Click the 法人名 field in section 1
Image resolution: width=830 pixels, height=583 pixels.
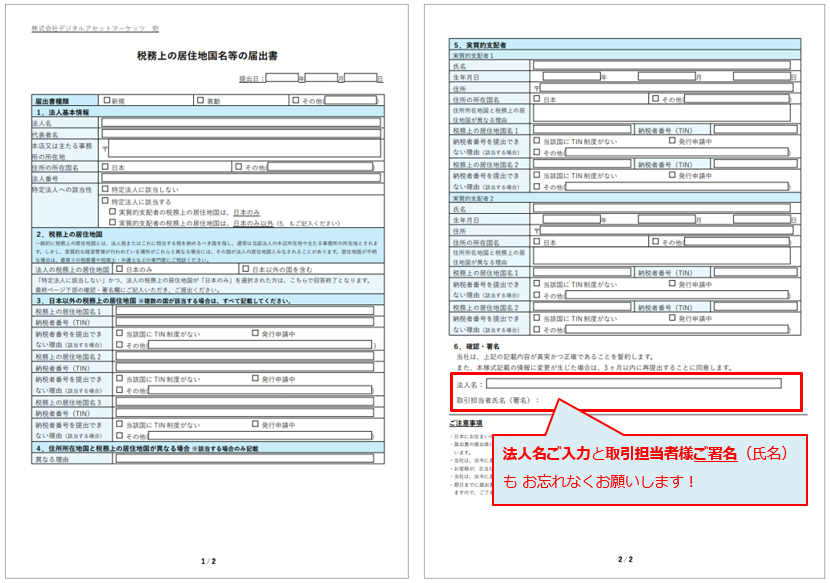pyautogui.click(x=241, y=123)
